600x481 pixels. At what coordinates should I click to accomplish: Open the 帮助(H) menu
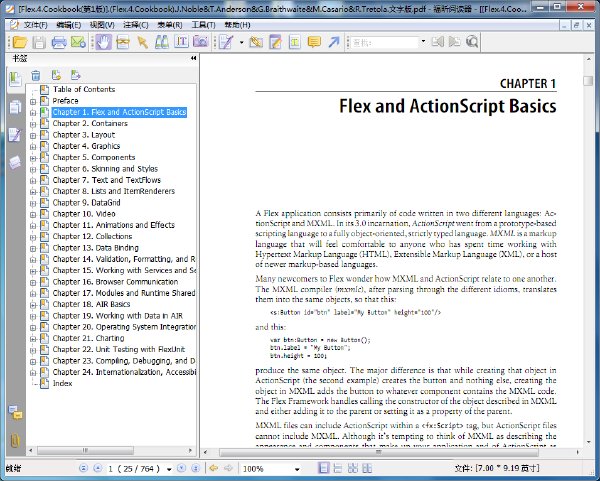click(x=237, y=25)
